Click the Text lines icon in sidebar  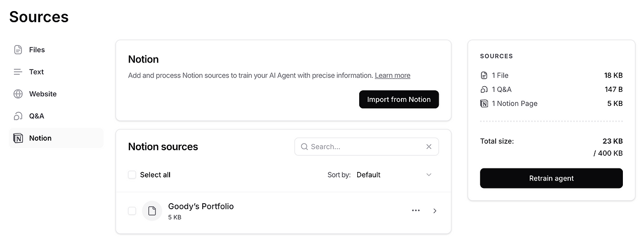18,72
